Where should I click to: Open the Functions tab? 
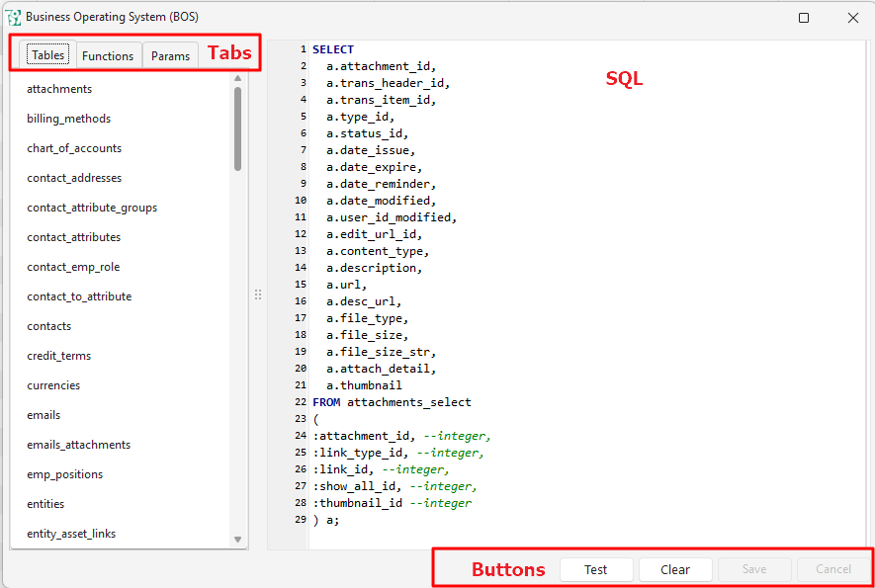point(108,55)
